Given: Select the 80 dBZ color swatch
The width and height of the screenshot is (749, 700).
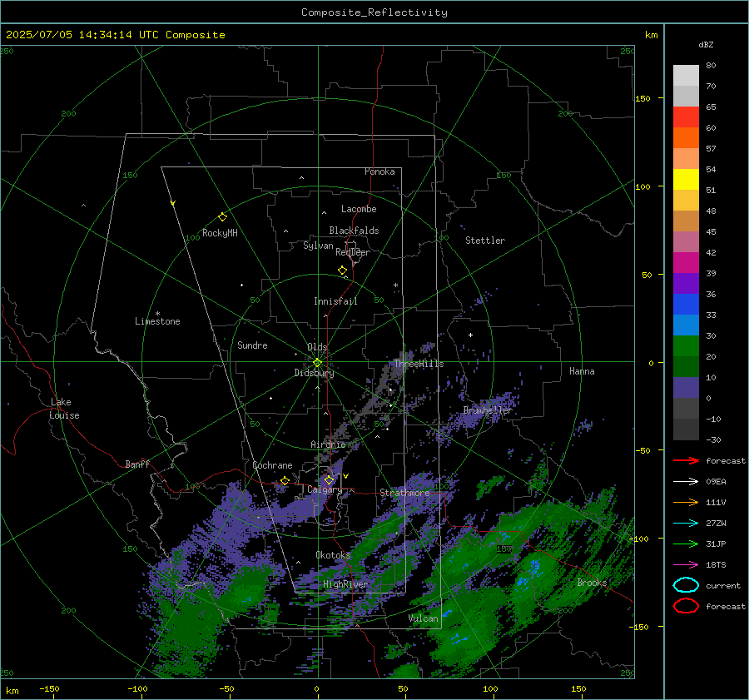Looking at the screenshot, I should point(686,75).
